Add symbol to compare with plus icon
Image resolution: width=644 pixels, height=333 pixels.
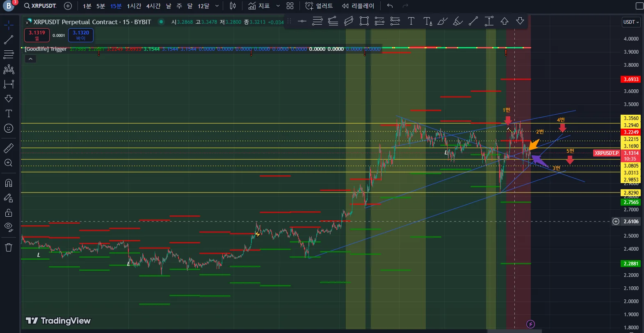point(68,6)
